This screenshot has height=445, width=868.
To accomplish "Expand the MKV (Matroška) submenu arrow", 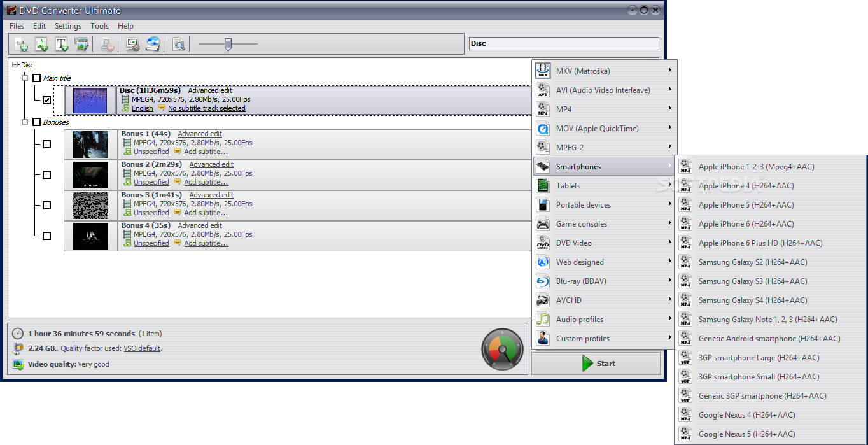I will (669, 71).
